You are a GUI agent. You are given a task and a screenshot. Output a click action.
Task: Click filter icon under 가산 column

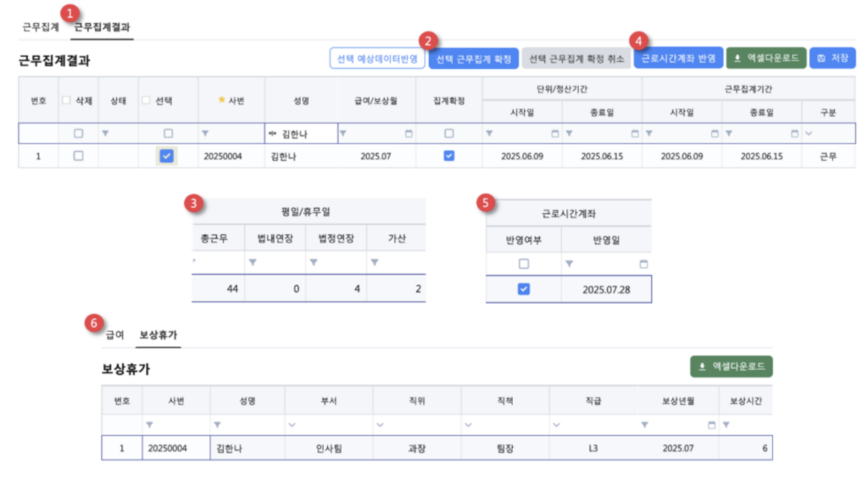[375, 264]
